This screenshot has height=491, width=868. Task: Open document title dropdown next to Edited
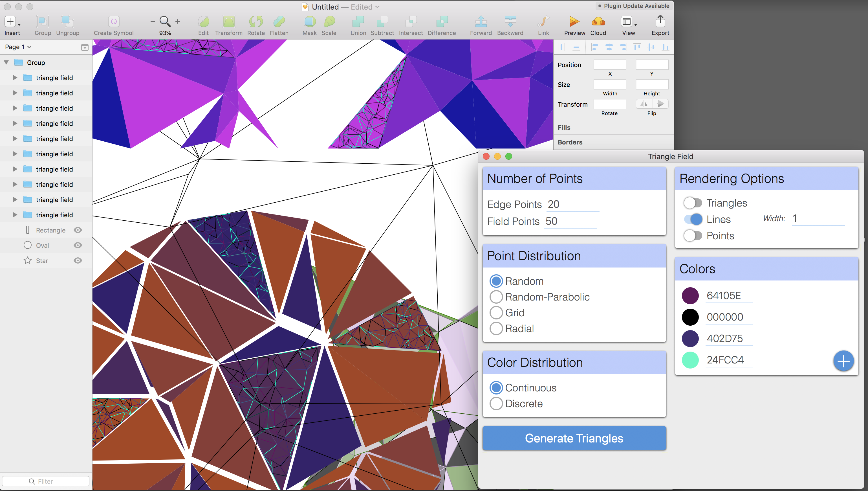pos(377,7)
